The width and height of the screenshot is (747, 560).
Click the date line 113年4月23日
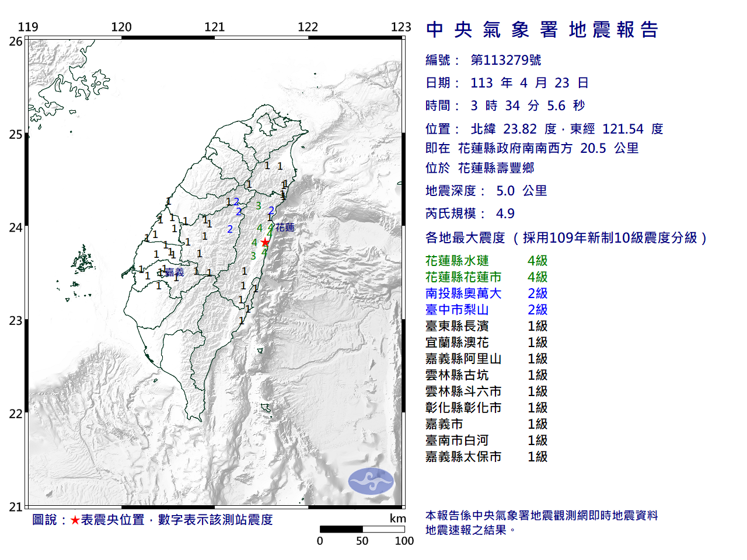tap(507, 83)
